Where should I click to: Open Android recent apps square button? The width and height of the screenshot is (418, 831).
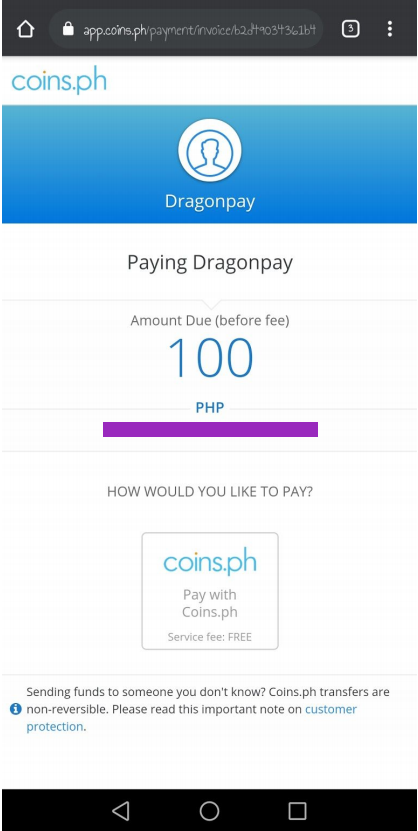(297, 810)
